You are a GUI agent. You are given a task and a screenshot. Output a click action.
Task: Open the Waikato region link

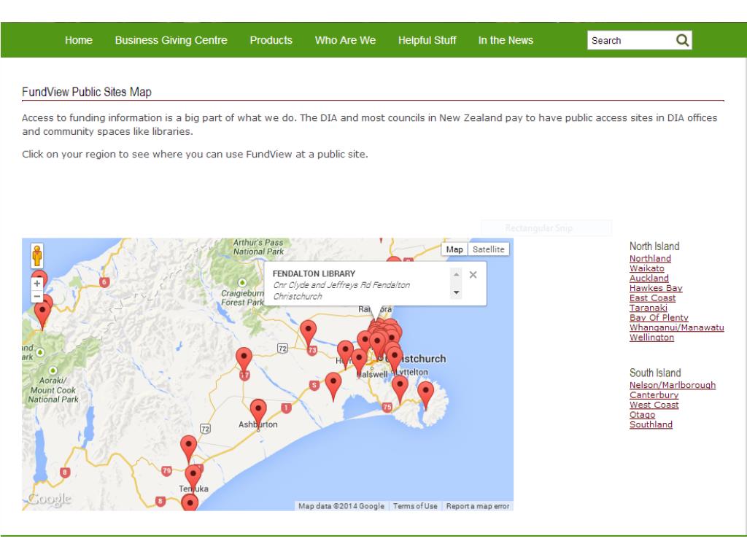[x=647, y=268]
